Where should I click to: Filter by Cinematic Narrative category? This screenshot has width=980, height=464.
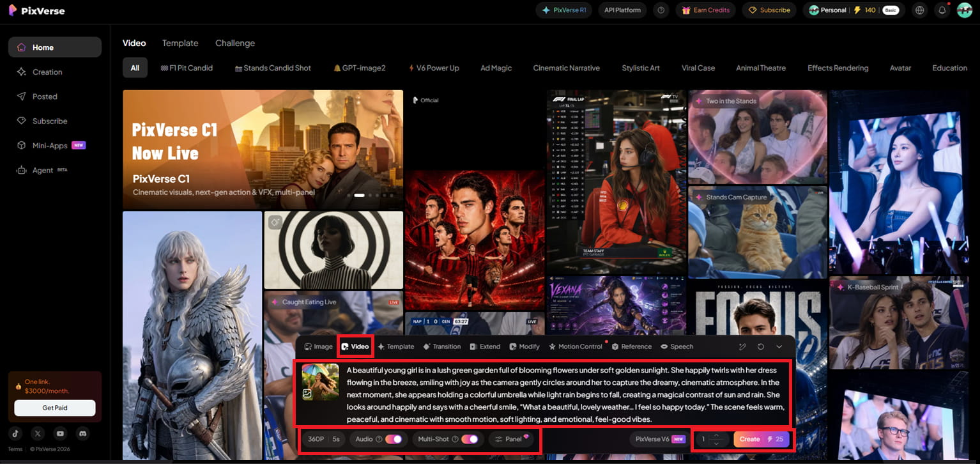click(567, 68)
